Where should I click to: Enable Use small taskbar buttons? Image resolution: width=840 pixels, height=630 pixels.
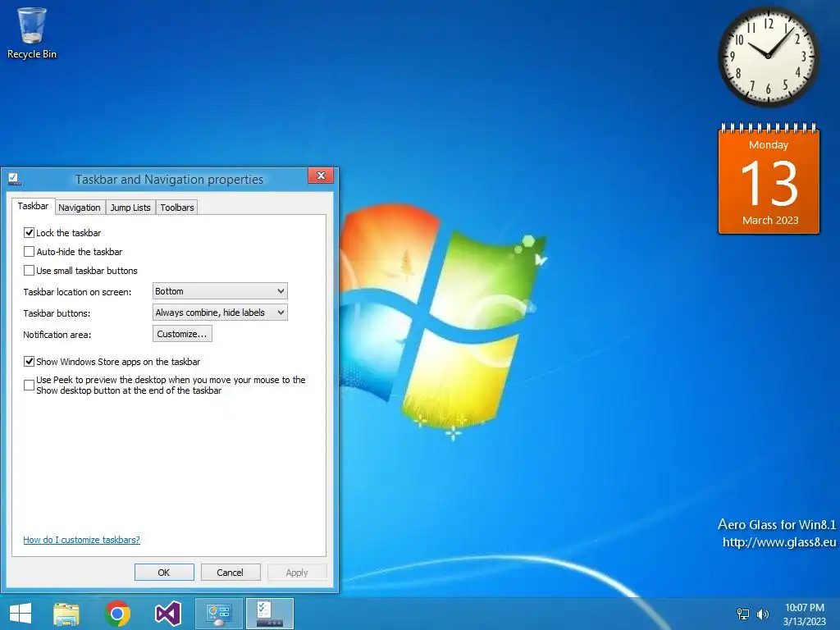29,270
